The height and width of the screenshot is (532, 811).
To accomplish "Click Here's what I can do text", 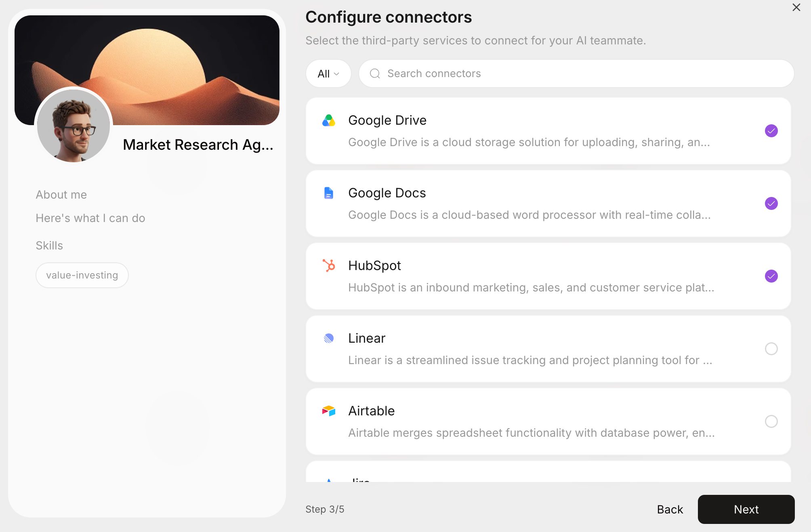I will 90,218.
